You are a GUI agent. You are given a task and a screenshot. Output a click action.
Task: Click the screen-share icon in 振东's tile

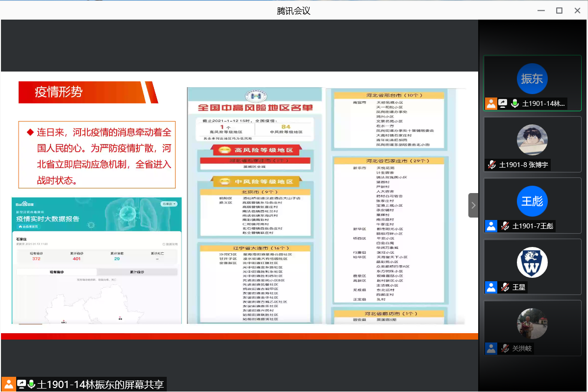point(503,103)
